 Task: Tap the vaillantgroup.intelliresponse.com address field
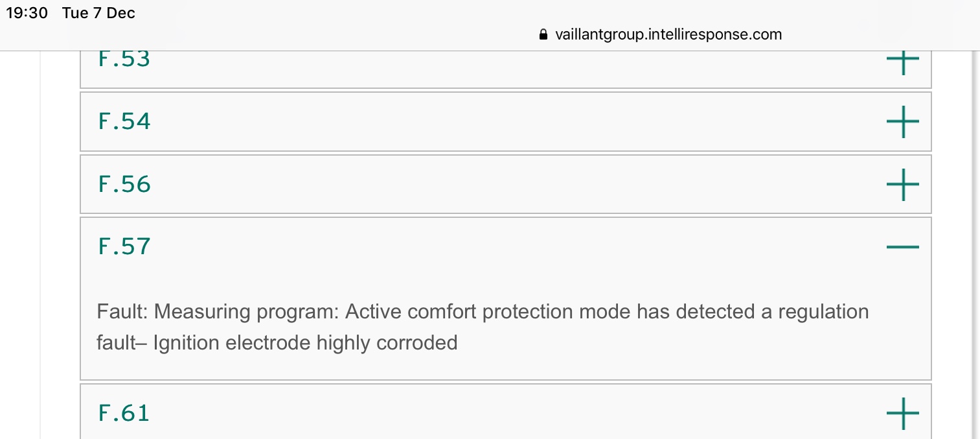pos(668,35)
